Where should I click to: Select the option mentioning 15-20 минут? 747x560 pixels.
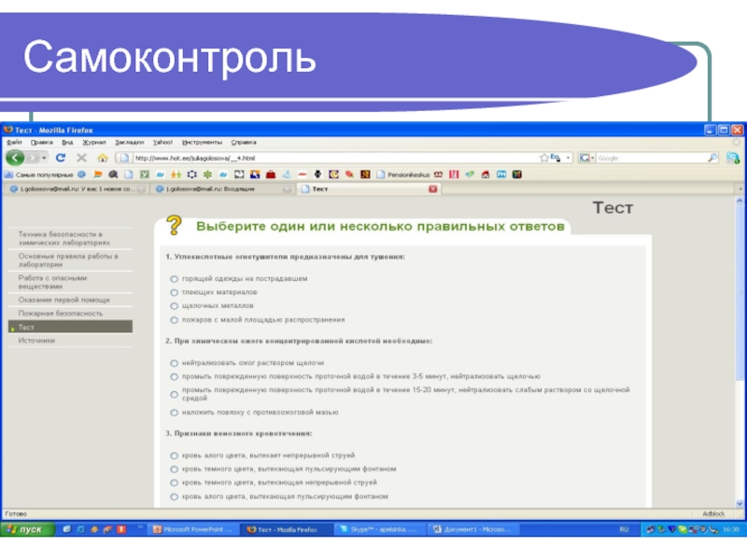click(x=174, y=394)
